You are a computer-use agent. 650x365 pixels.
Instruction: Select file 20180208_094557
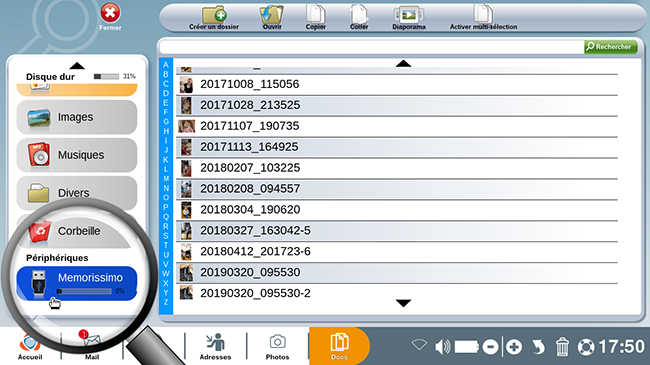click(x=397, y=189)
